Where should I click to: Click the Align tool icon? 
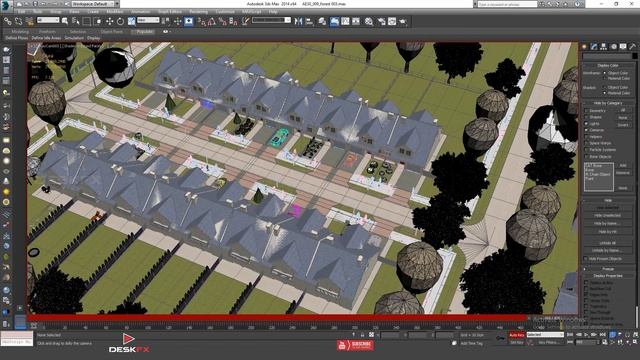(x=309, y=21)
